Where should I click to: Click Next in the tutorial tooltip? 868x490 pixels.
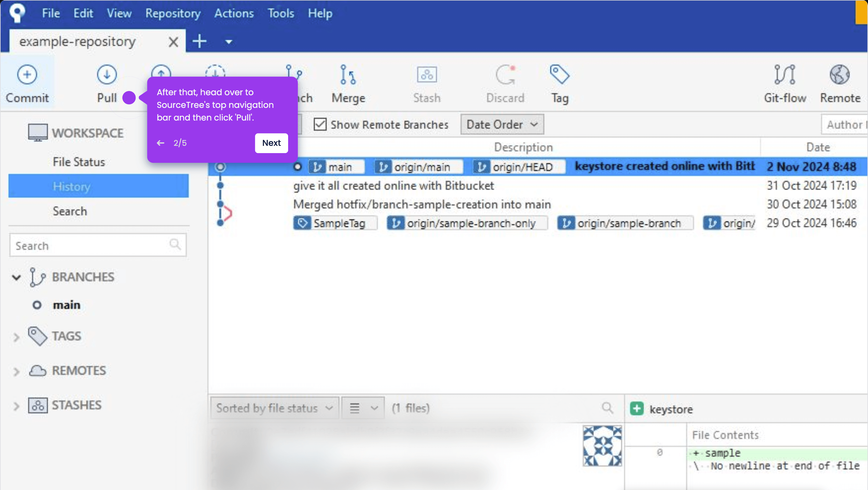point(271,143)
